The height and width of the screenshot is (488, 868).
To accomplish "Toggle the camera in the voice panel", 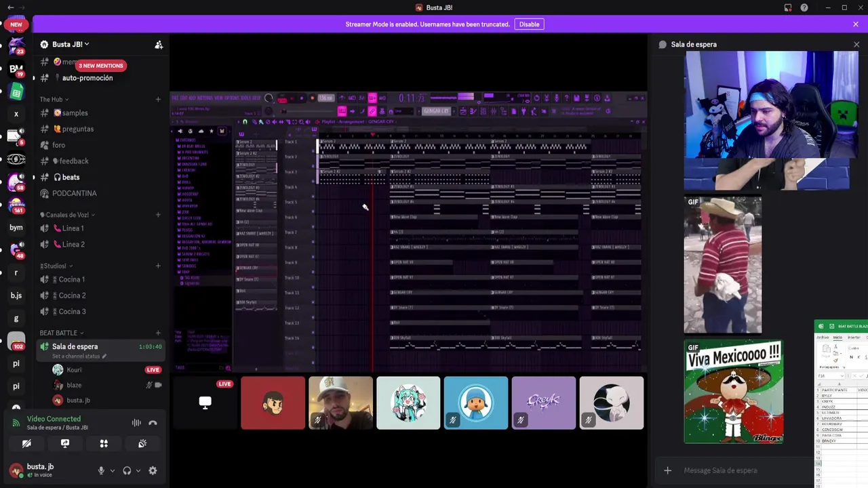I will point(26,443).
